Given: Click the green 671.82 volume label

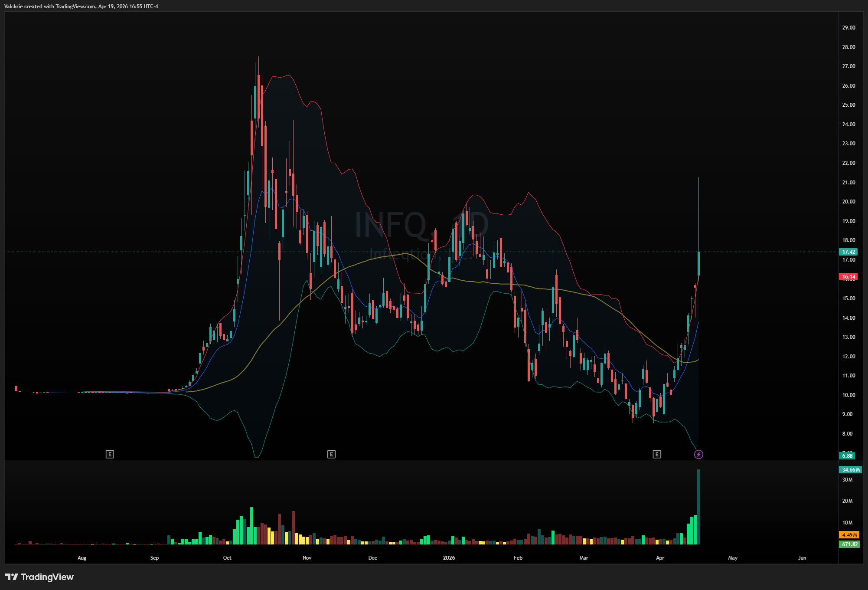Looking at the screenshot, I should [x=849, y=544].
